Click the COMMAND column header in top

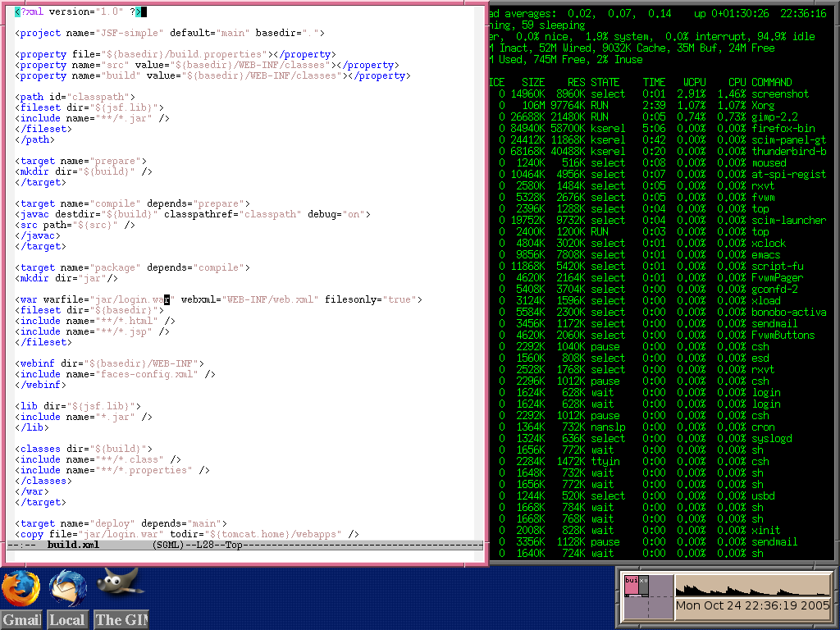point(771,83)
